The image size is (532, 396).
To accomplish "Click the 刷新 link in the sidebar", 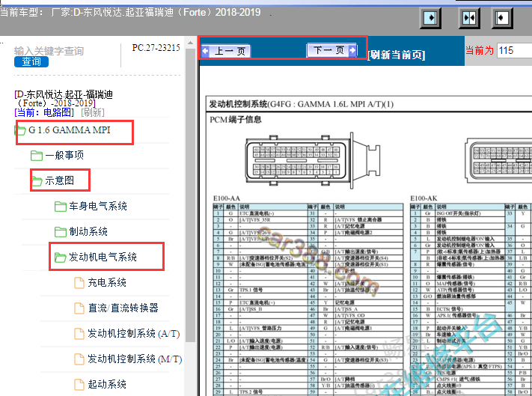I will pyautogui.click(x=93, y=112).
